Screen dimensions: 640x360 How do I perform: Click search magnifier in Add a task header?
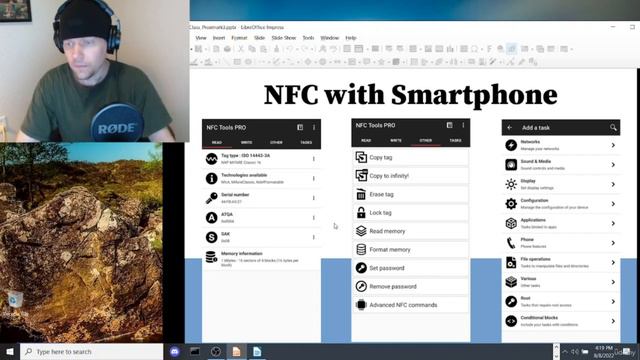click(x=613, y=128)
